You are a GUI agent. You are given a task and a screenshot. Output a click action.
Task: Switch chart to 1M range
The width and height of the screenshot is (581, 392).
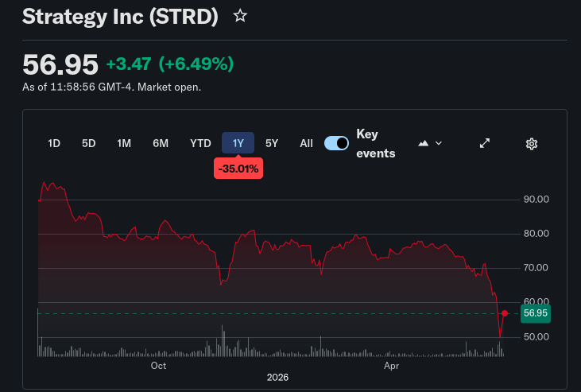[x=124, y=143]
